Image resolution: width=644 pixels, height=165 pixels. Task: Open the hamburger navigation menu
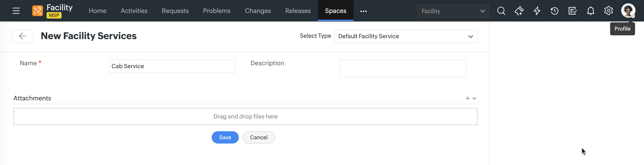point(16,11)
